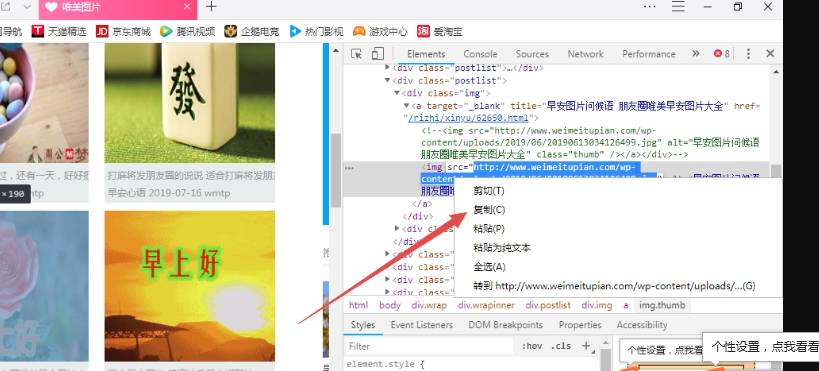Open the Properties sub-tab

pyautogui.click(x=580, y=324)
